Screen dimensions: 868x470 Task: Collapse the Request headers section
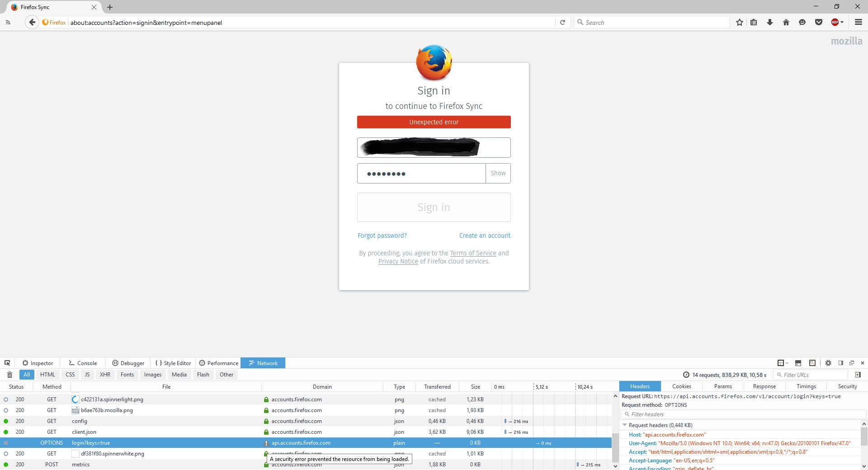625,425
